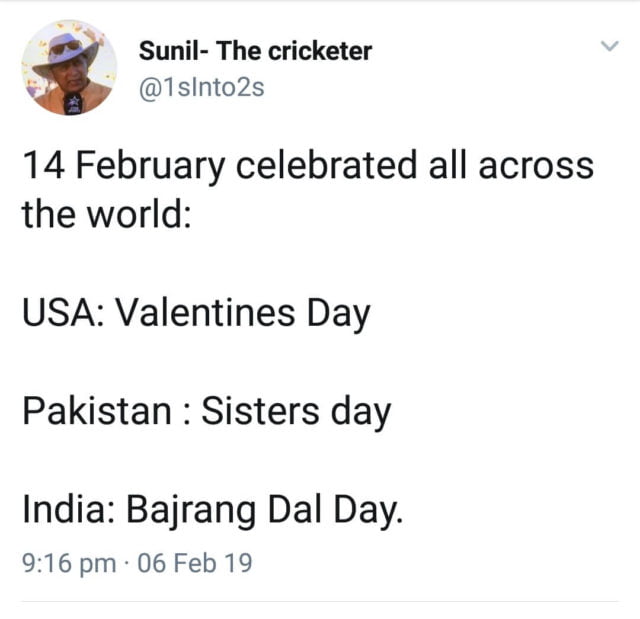Click the 06 Feb 19 date
640x619 pixels.
(x=196, y=563)
